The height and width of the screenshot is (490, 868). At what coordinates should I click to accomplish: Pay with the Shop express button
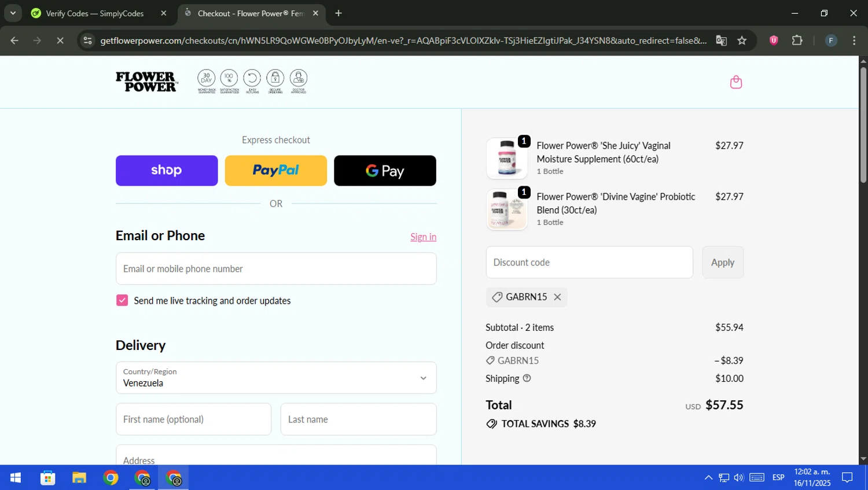(x=167, y=171)
